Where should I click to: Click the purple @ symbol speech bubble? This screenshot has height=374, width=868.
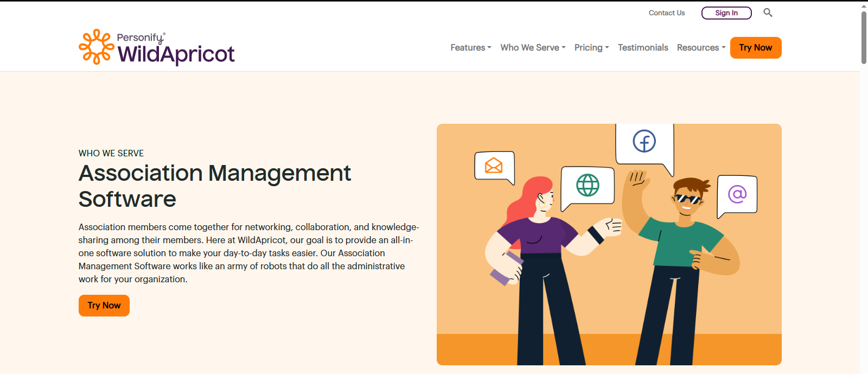point(737,194)
